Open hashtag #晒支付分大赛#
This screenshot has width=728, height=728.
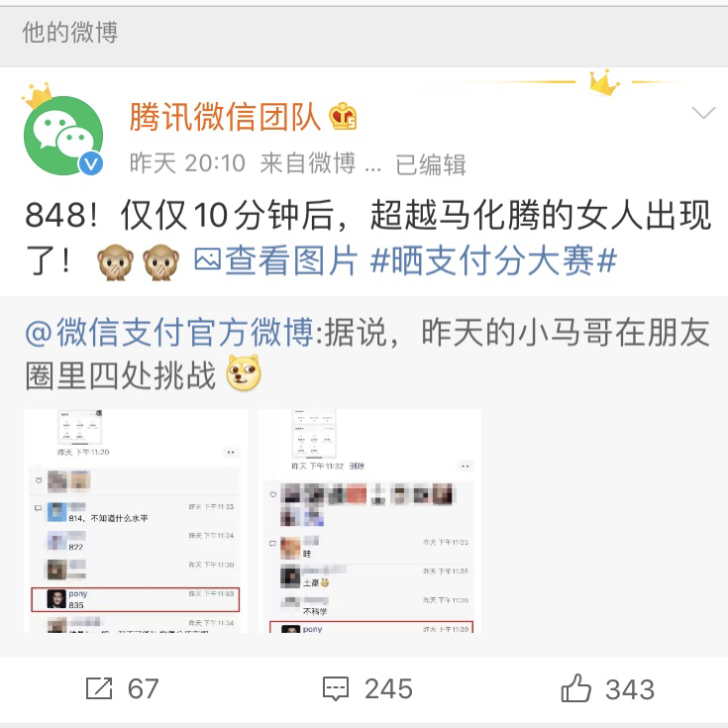point(493,260)
